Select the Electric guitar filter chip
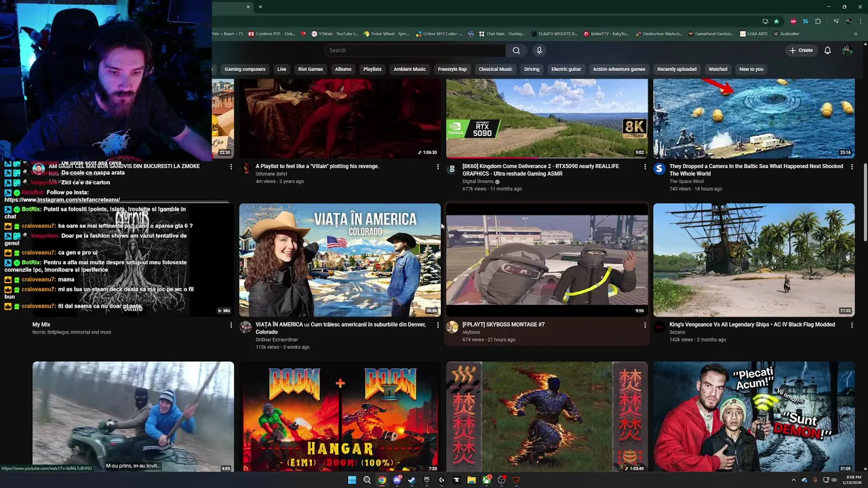The height and width of the screenshot is (488, 868). (566, 69)
